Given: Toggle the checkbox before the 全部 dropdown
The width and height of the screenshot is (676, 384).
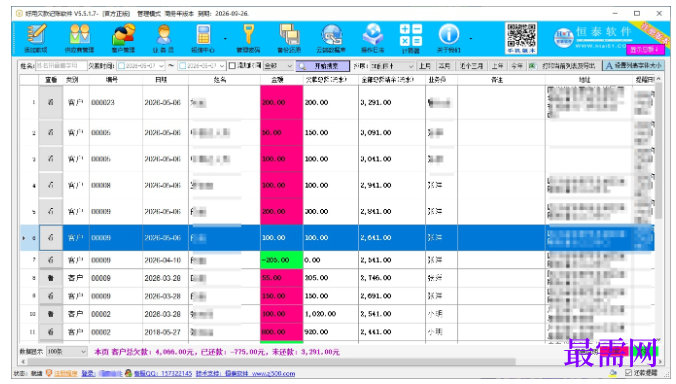Looking at the screenshot, I should [232, 66].
